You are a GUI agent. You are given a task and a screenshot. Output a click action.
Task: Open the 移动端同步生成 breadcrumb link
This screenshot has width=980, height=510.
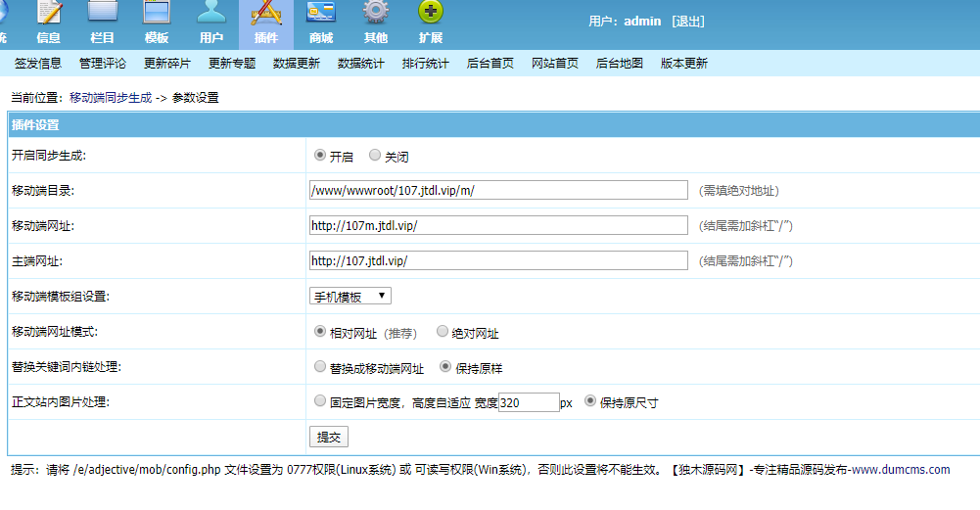[x=111, y=98]
